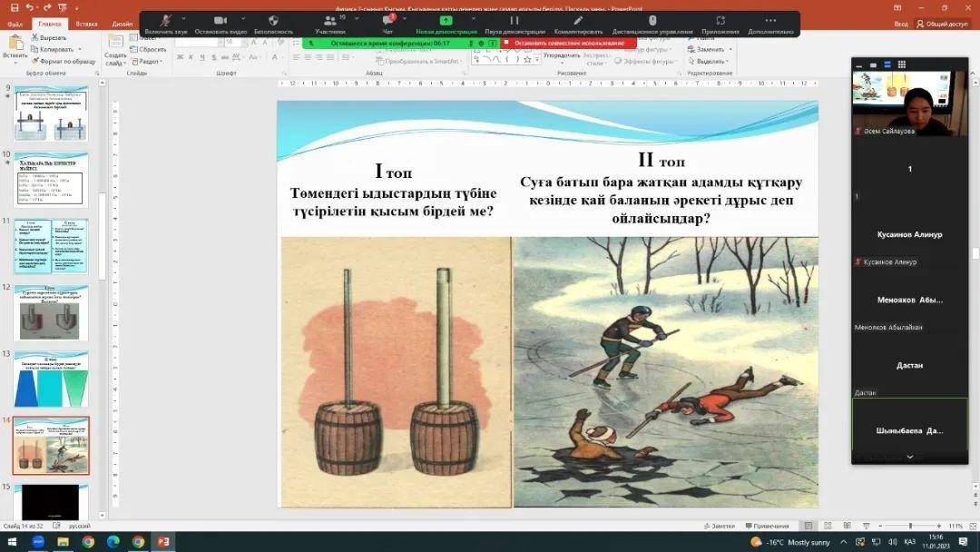Expand audio options arrow next to microphone
The height and width of the screenshot is (552, 980).
(x=183, y=19)
